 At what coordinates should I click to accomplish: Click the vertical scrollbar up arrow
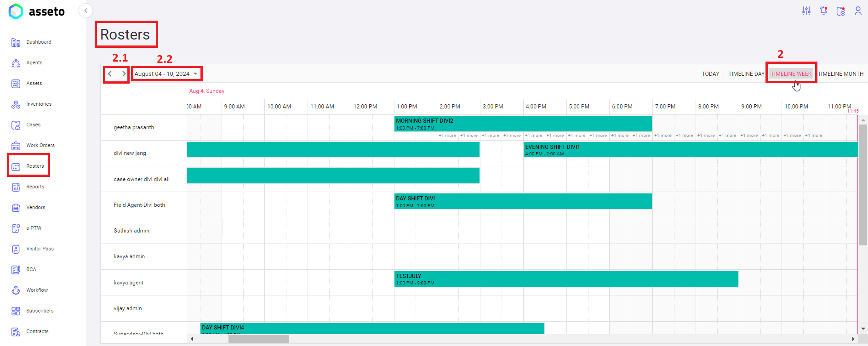pyautogui.click(x=863, y=120)
